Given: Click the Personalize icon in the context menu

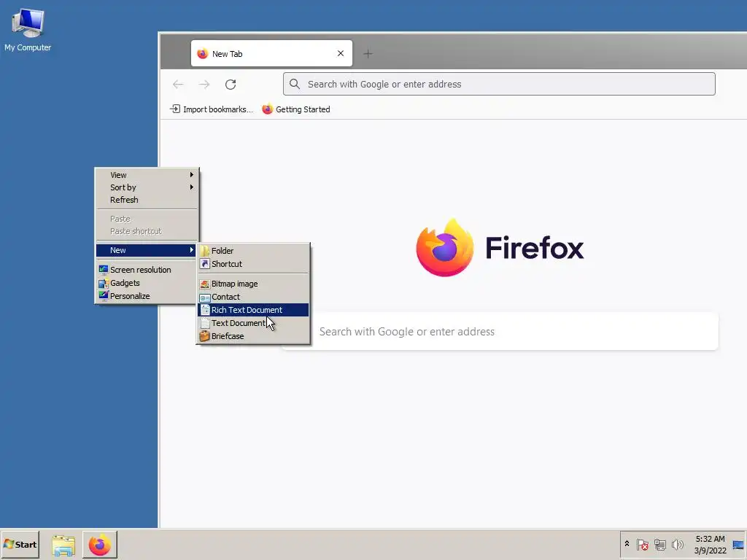Looking at the screenshot, I should point(104,296).
